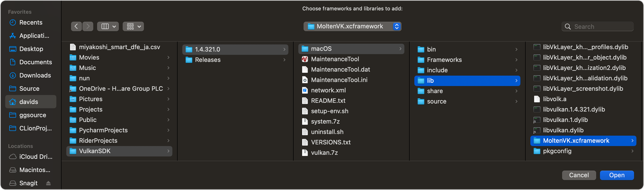Open the MoltenVK.xcframework path popup
The width and height of the screenshot is (644, 190).
pyautogui.click(x=352, y=26)
